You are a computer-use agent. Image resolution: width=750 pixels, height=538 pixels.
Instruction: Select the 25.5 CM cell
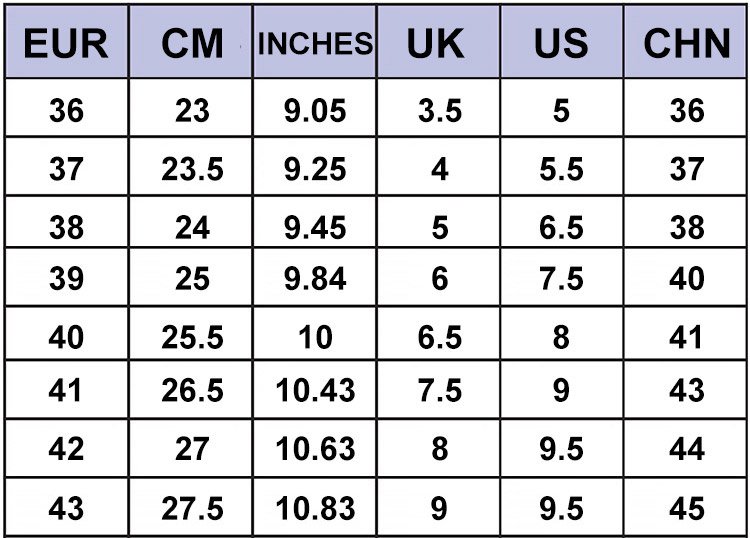pyautogui.click(x=192, y=337)
